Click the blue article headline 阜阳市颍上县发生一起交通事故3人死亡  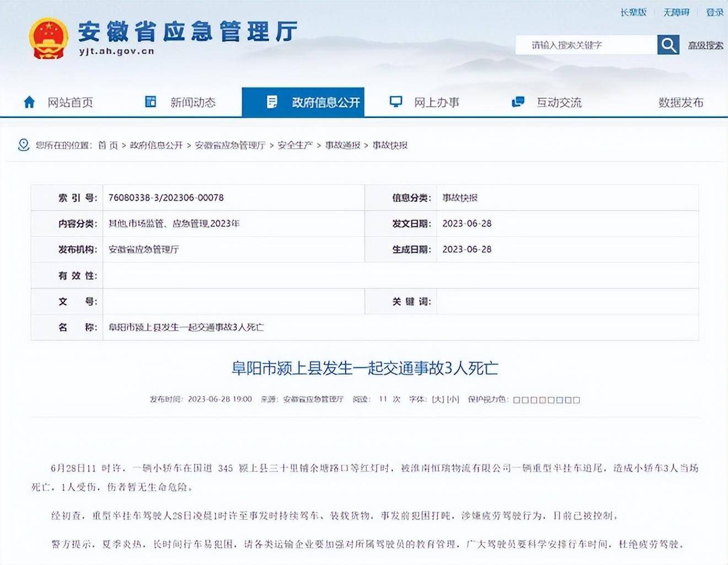click(365, 368)
